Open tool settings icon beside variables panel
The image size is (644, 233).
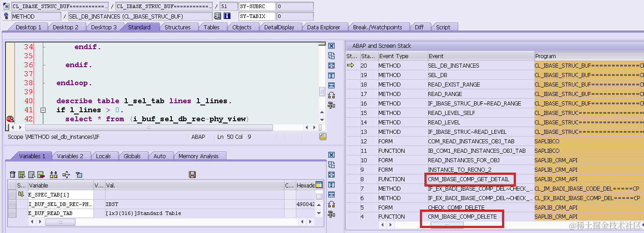[331, 215]
